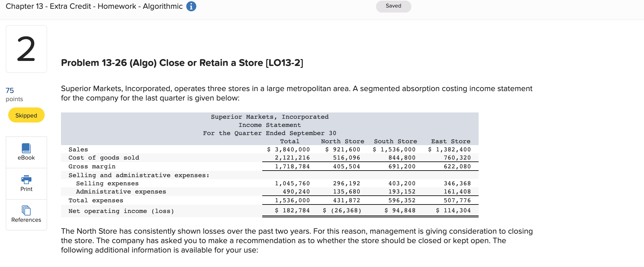Click North Store administrative expenses 135,680
This screenshot has width=644, height=267.
pos(347,192)
